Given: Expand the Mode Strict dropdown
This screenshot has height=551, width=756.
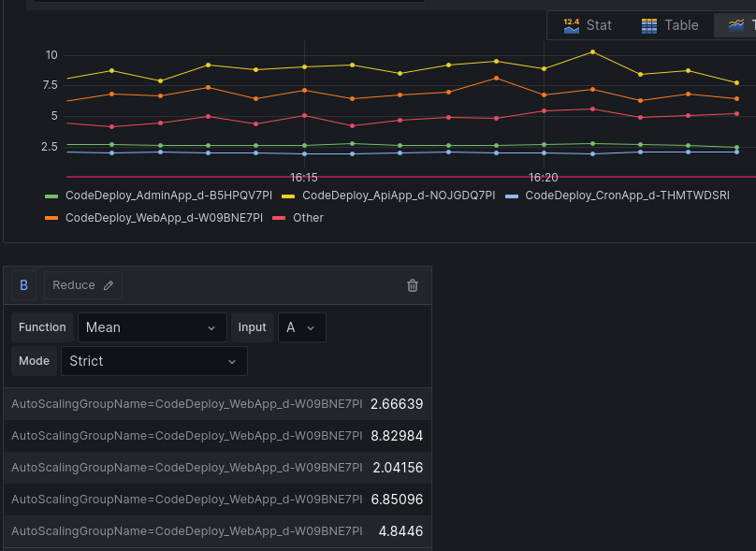Looking at the screenshot, I should 154,361.
